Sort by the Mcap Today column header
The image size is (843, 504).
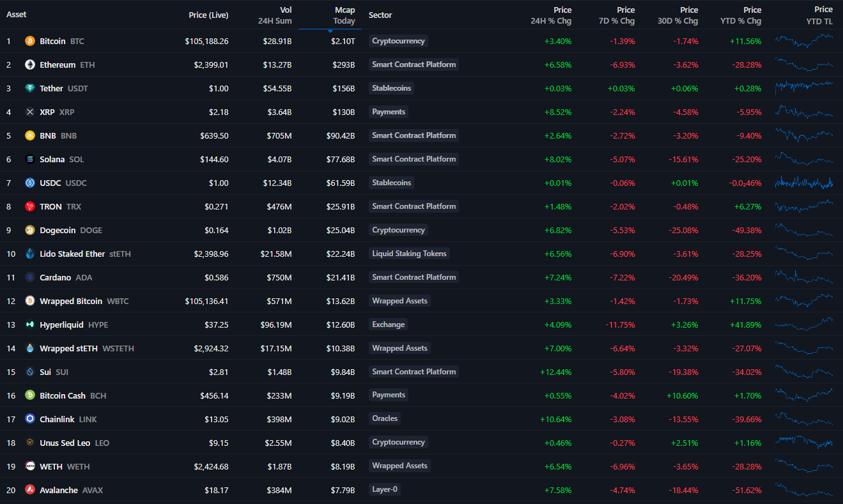(344, 15)
